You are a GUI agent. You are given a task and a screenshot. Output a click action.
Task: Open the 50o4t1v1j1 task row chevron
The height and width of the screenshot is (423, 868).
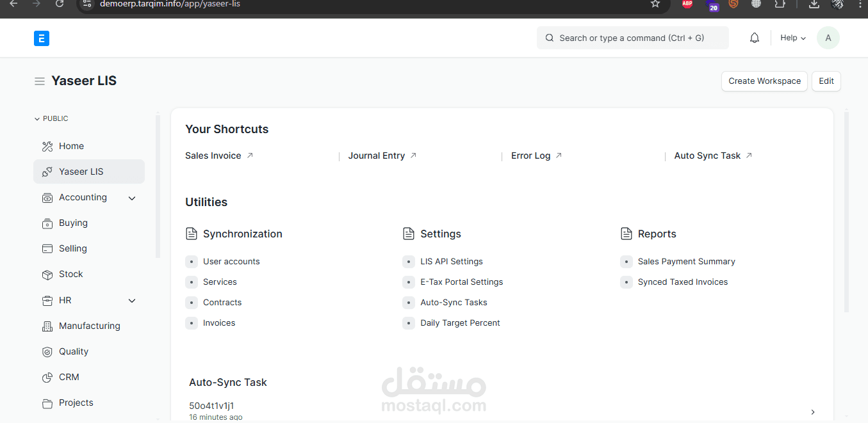pos(813,412)
